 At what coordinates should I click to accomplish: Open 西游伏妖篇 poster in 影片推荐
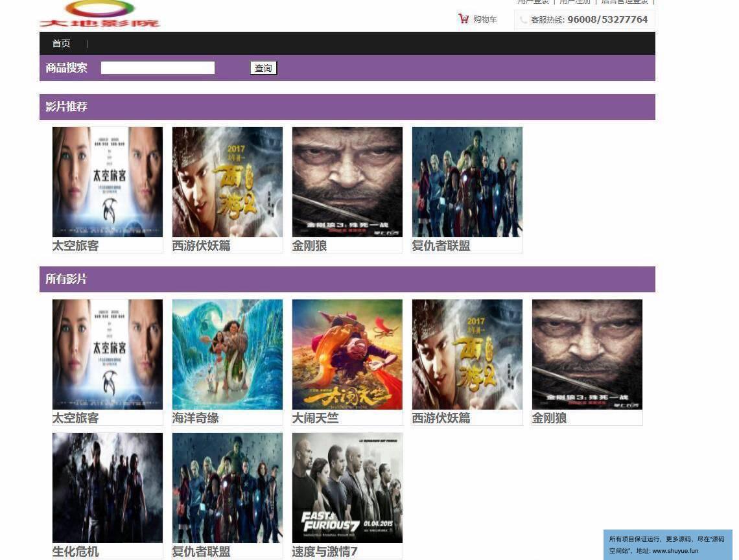tap(227, 182)
